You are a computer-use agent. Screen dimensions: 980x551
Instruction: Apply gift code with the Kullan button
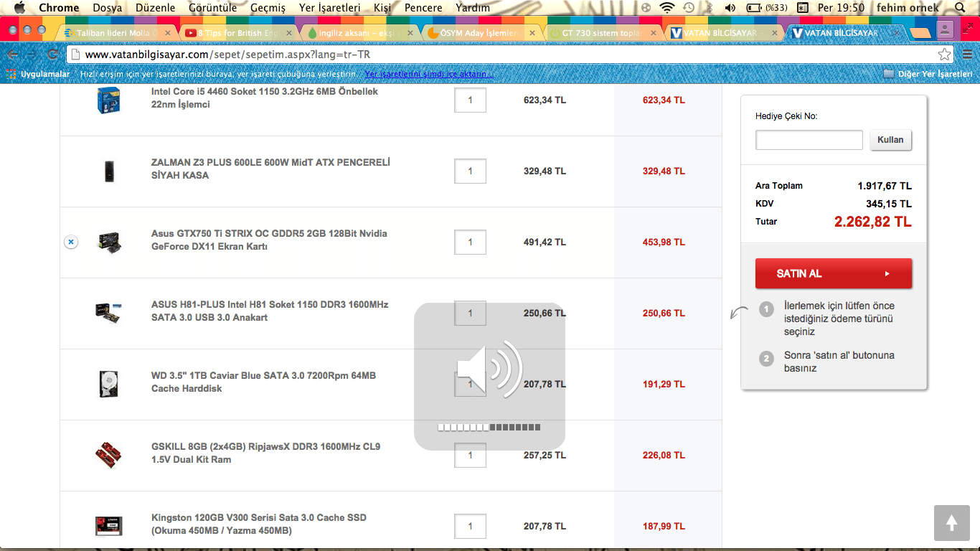[891, 140]
